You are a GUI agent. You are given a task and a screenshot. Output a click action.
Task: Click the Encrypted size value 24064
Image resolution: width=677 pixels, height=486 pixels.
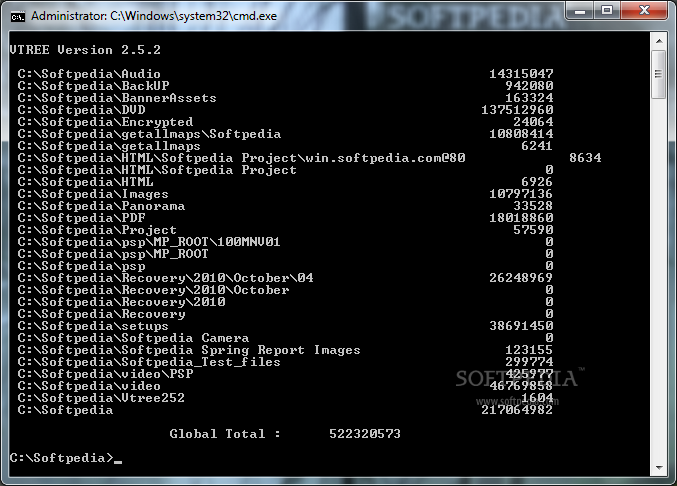pyautogui.click(x=533, y=122)
